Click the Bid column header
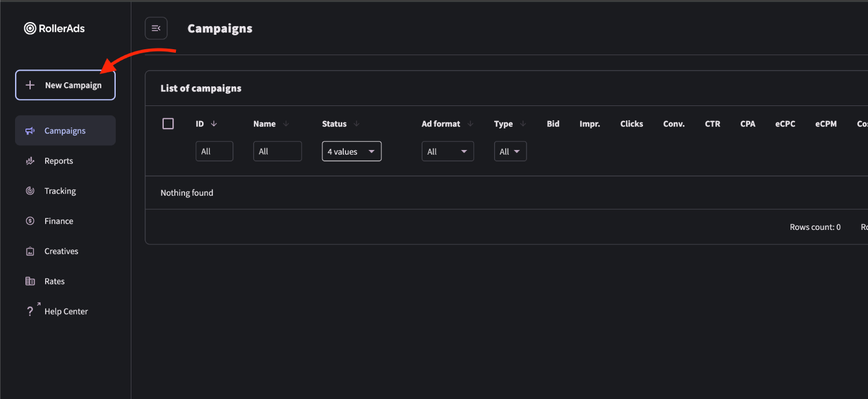This screenshot has height=399, width=868. [x=553, y=124]
